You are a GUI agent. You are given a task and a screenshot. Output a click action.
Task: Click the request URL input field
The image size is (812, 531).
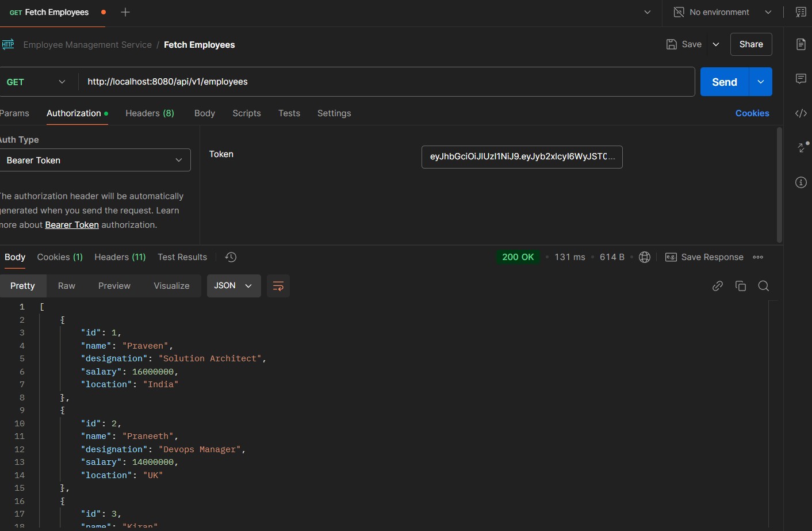pyautogui.click(x=386, y=82)
